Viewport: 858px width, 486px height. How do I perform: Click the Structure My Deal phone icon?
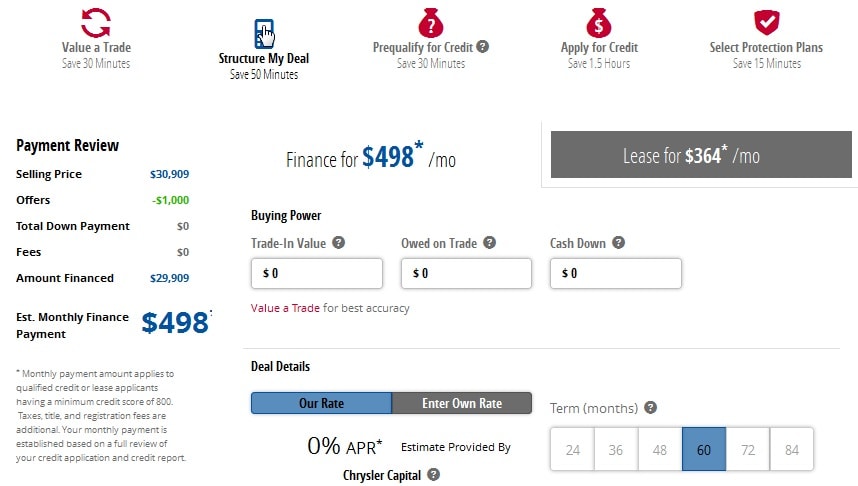tap(264, 34)
